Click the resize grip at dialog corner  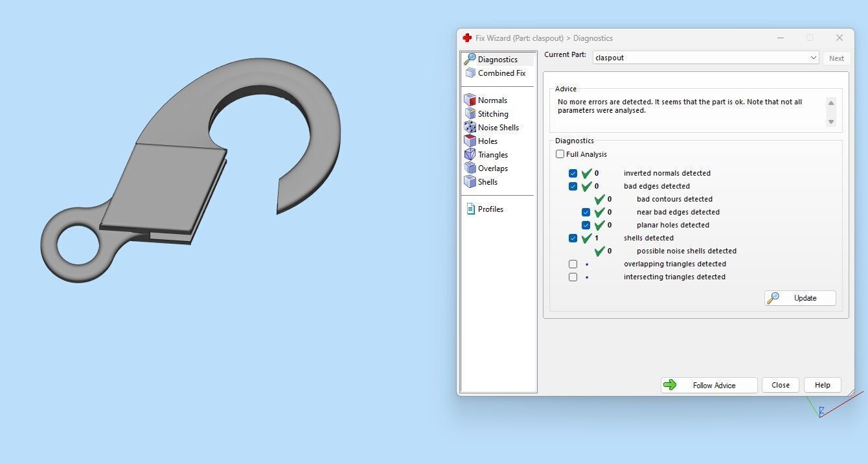coord(851,392)
